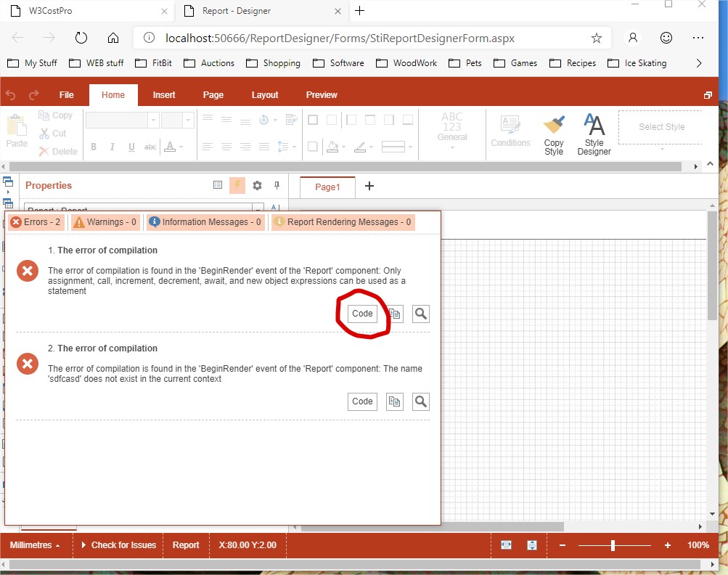Click Code button for sdfcasd error

[362, 401]
